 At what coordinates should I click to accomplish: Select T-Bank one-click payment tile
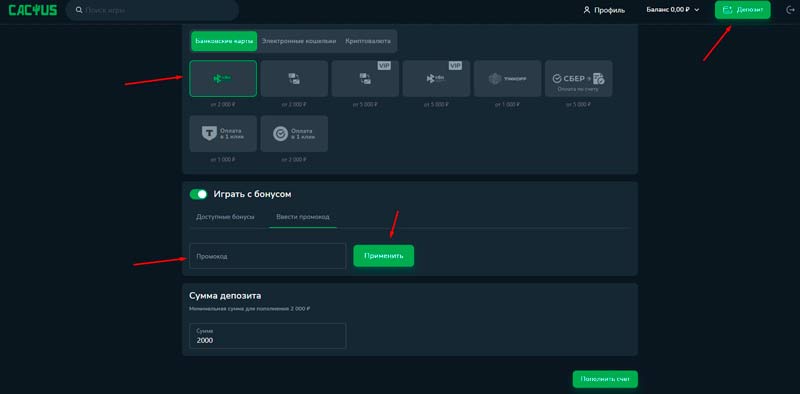223,134
